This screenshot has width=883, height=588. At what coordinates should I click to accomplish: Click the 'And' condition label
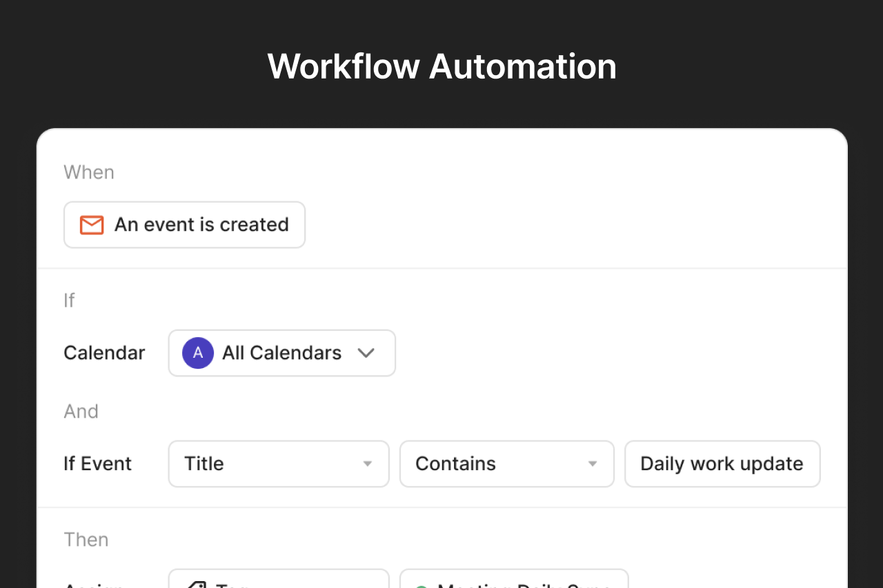[81, 412]
